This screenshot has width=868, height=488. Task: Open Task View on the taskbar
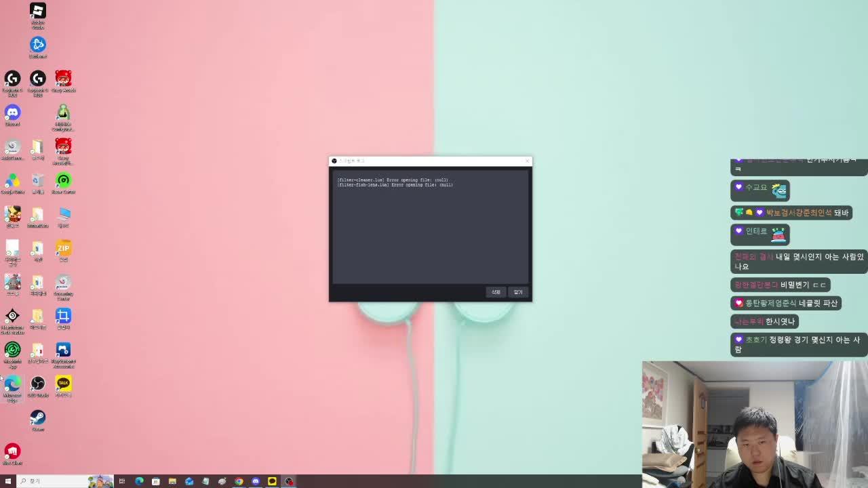coord(122,481)
